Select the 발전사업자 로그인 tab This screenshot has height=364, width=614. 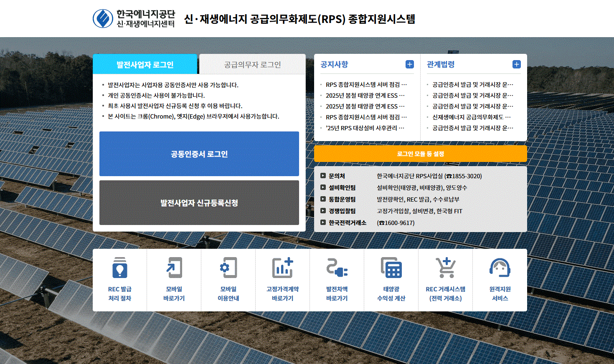145,65
